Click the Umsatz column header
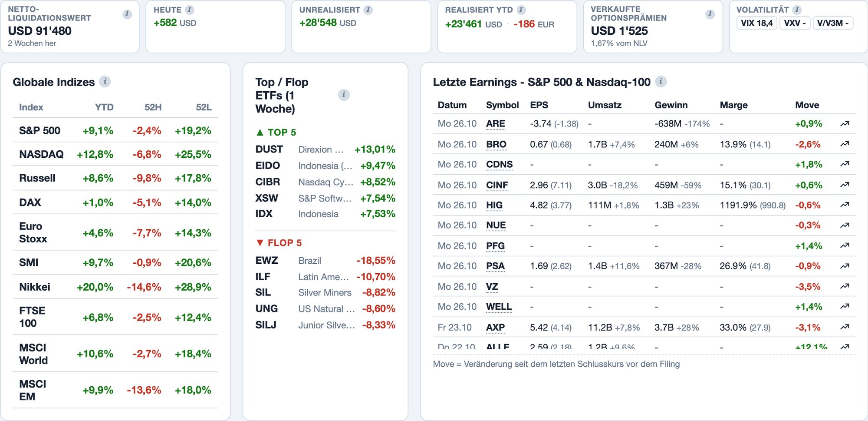Screen dimensions: 868x421 [605, 105]
